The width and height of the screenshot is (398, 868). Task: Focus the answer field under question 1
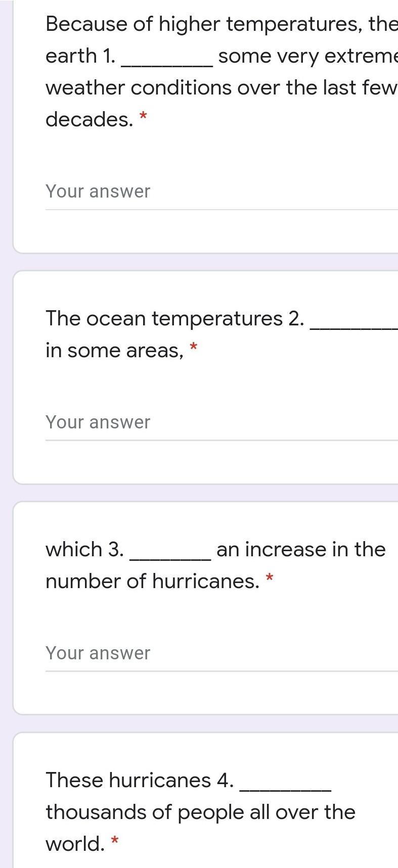[x=222, y=192]
